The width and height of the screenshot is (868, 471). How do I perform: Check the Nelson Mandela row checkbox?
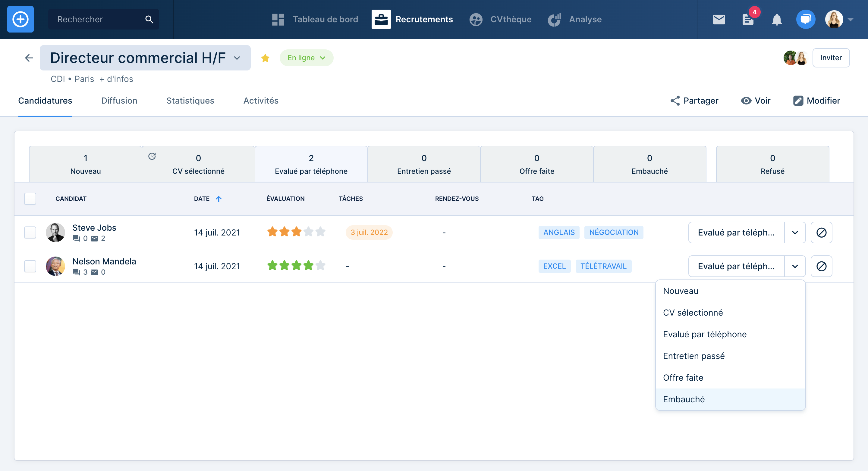click(30, 266)
